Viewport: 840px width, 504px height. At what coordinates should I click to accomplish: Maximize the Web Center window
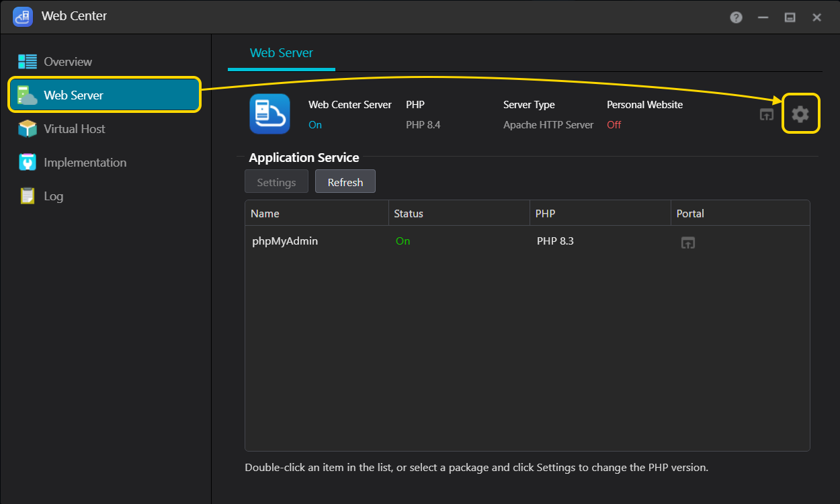coord(790,17)
